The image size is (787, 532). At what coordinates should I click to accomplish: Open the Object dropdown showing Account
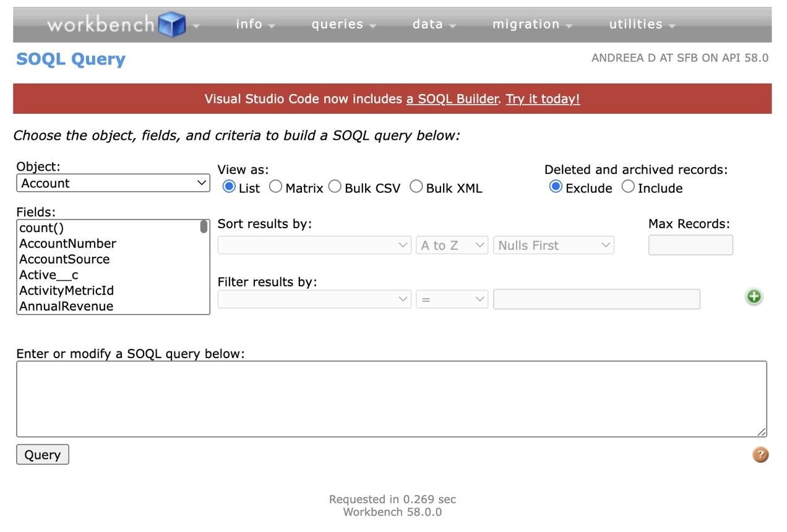[x=113, y=183]
